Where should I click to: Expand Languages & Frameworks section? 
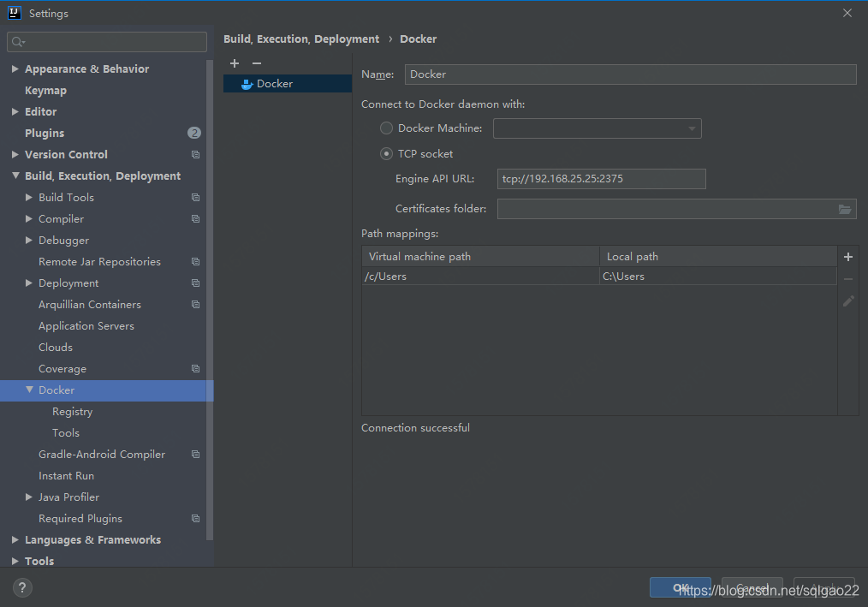point(15,540)
